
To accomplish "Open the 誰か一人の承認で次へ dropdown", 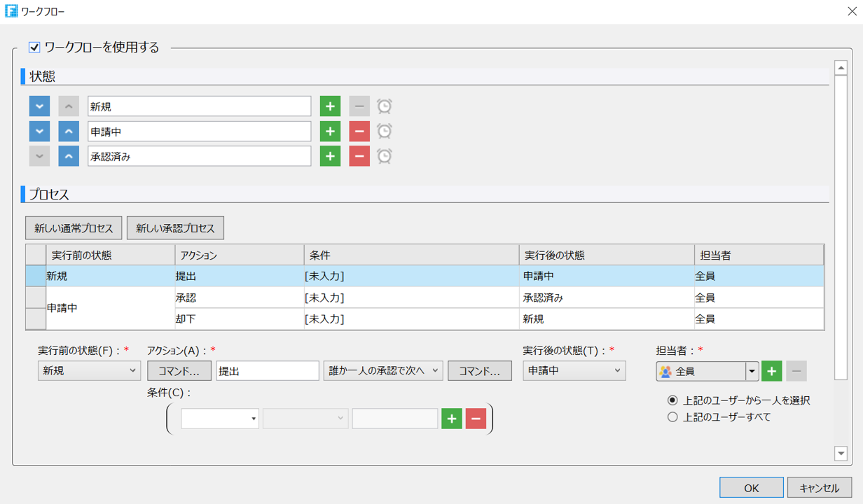I will 382,371.
